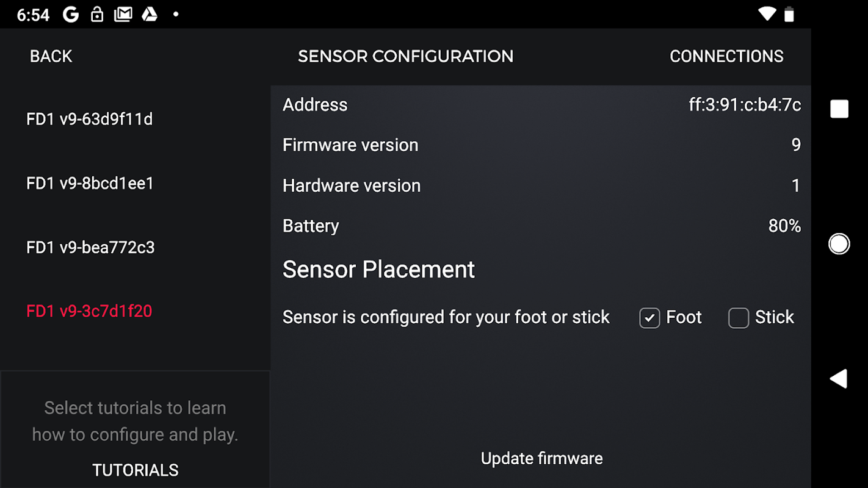The height and width of the screenshot is (488, 868).
Task: Tap the Google Drive status icon
Action: click(150, 15)
